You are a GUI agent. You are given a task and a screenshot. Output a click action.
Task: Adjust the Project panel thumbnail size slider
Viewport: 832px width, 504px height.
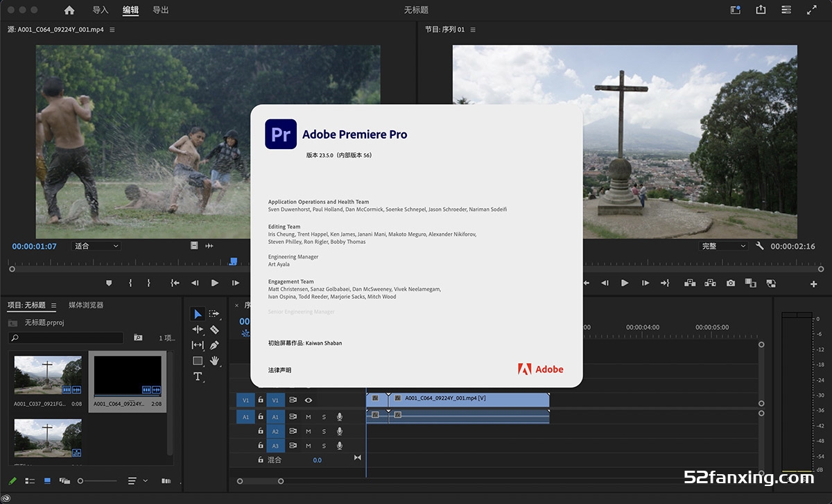(97, 480)
